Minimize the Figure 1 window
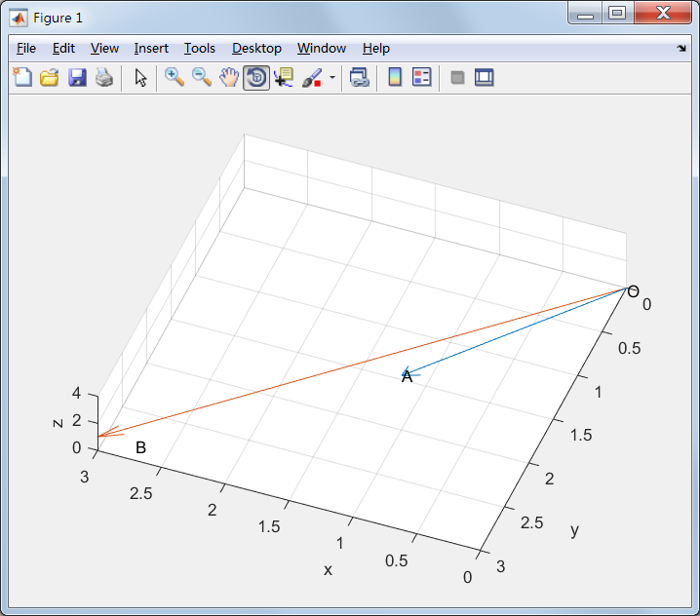Viewport: 700px width, 616px height. click(585, 14)
